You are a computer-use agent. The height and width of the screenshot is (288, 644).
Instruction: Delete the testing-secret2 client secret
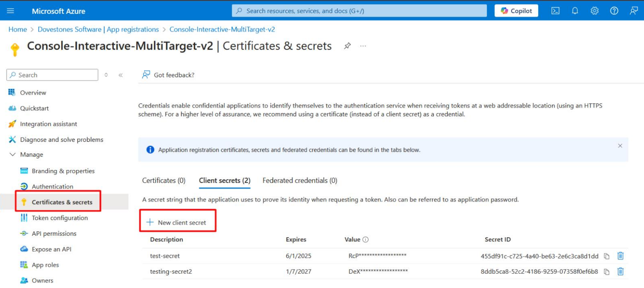pos(620,271)
